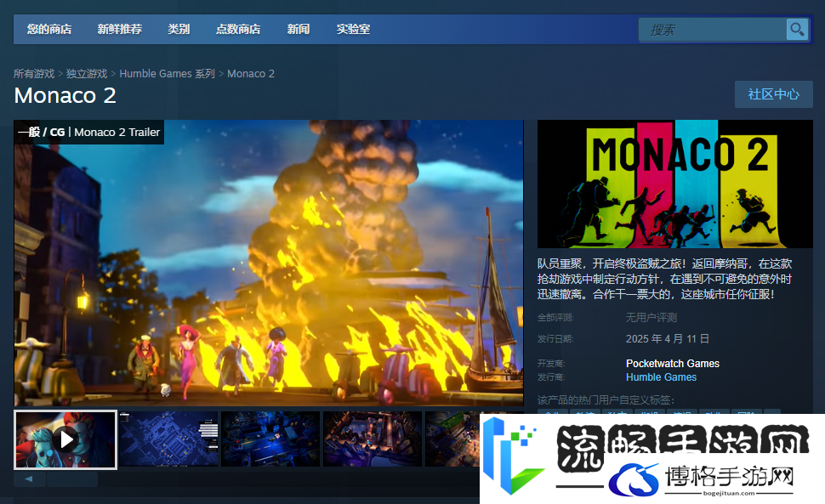
Task: Open the 类别 menu
Action: click(x=179, y=30)
